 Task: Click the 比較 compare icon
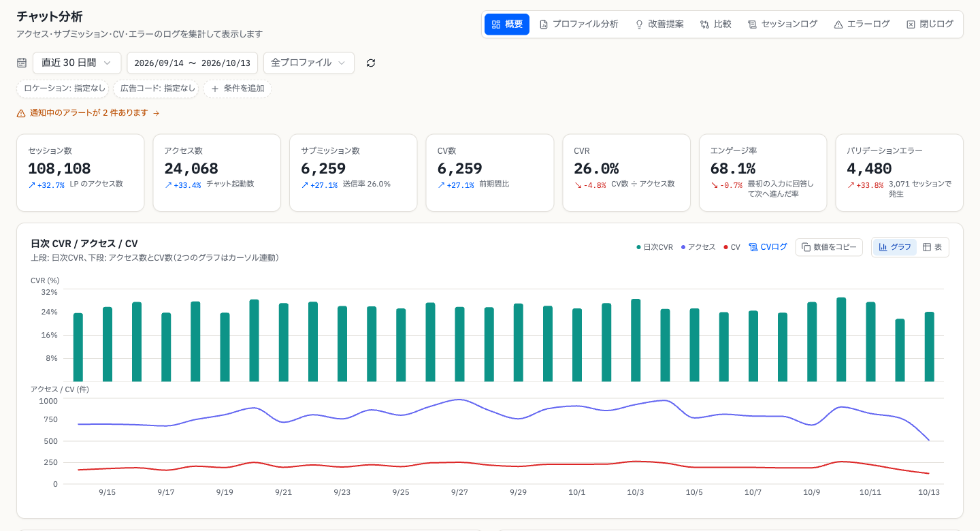pos(705,25)
